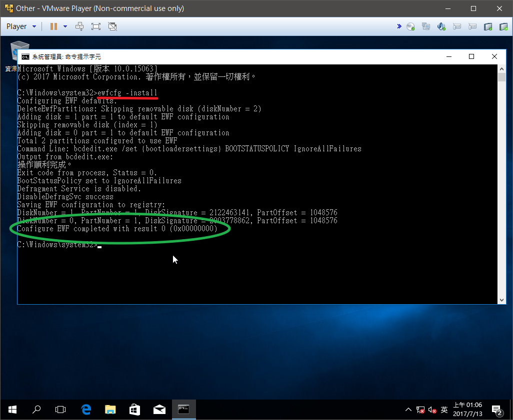Open the Microsoft Store taskbar icon
Screen dimensions: 513x420
135,410
